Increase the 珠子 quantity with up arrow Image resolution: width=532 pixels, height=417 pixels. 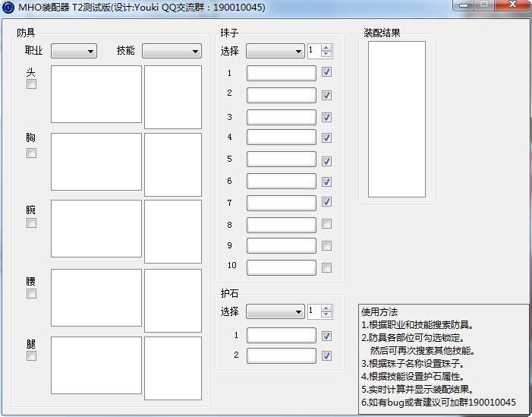click(326, 48)
